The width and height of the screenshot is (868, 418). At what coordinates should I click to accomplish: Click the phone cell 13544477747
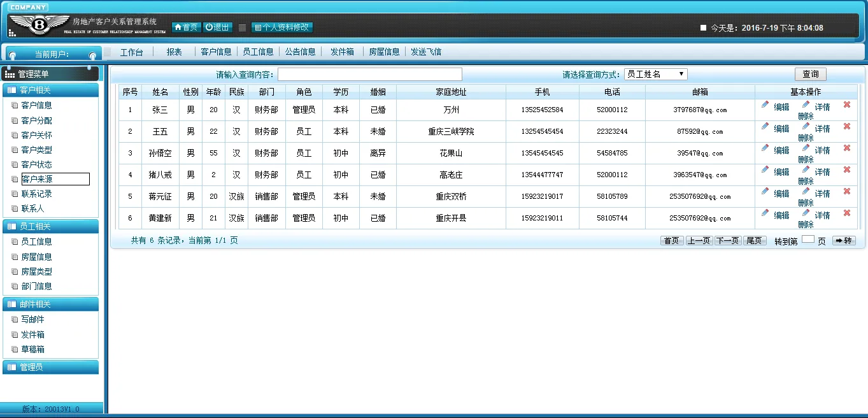click(542, 175)
